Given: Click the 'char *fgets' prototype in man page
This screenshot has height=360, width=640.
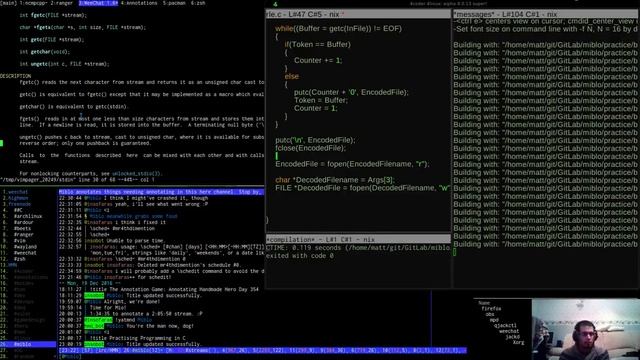Looking at the screenshot, I should [82, 27].
